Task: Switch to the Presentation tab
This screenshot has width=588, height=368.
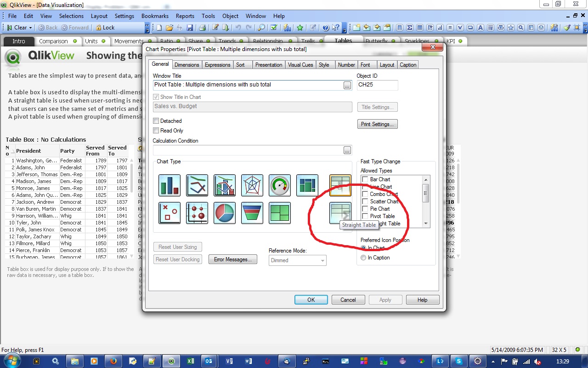Action: [269, 65]
